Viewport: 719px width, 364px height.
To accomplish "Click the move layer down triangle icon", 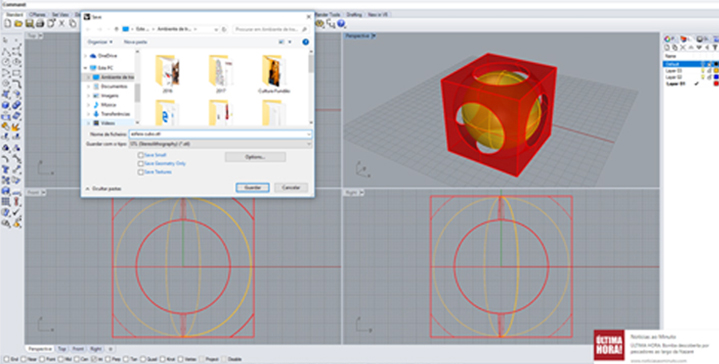I will click(699, 47).
